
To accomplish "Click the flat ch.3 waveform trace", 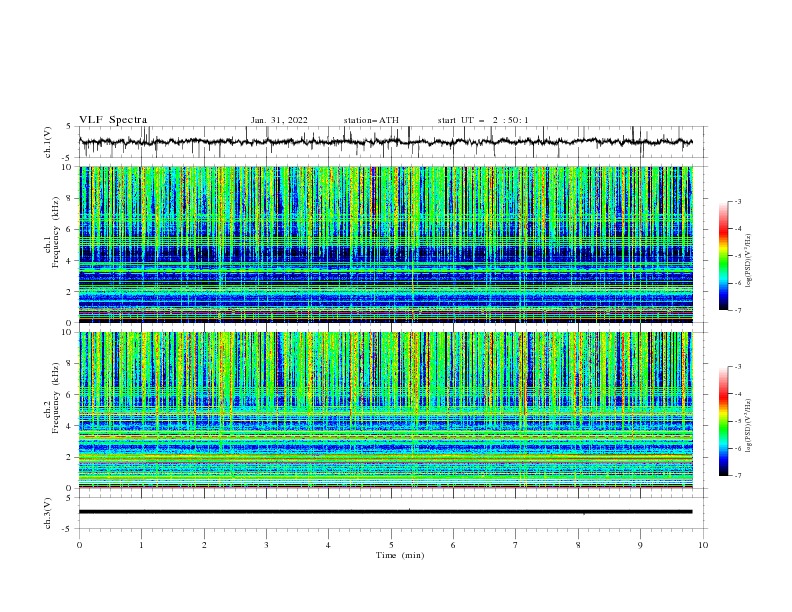I will tap(385, 512).
